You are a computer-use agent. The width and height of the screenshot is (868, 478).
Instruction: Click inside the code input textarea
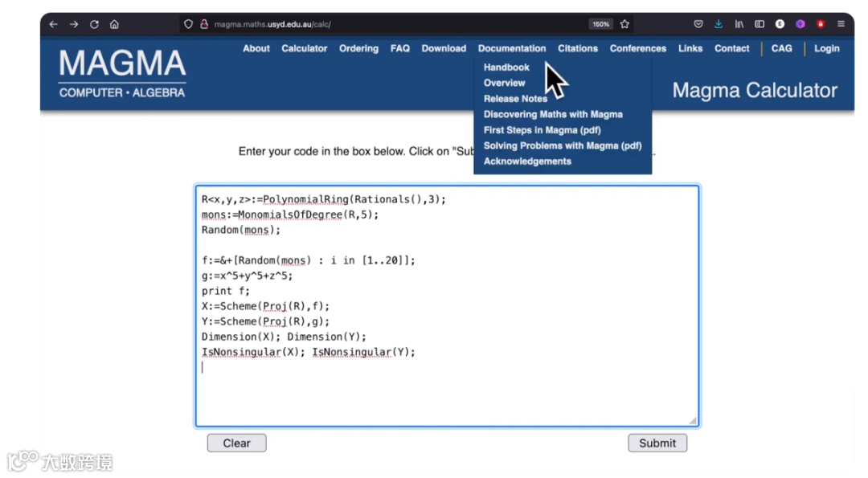[448, 306]
